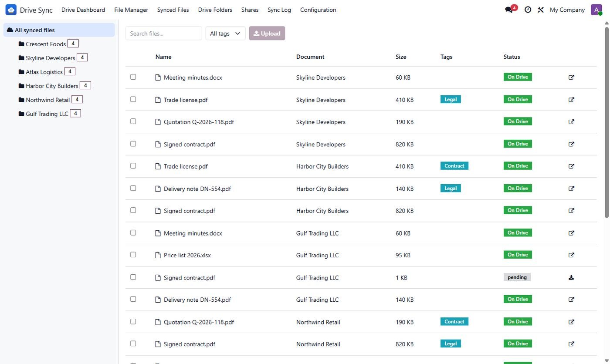
Task: Select All synced files in sidebar
Action: tap(59, 30)
